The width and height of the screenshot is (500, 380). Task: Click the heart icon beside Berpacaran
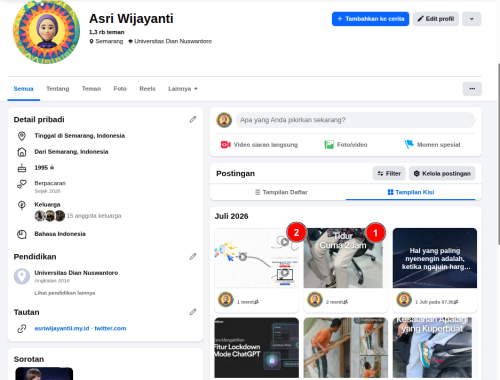(x=22, y=184)
